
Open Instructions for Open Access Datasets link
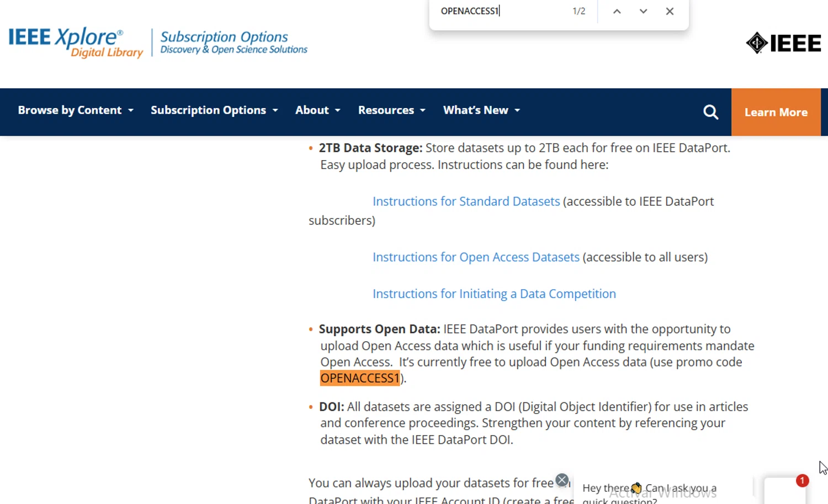pyautogui.click(x=476, y=257)
